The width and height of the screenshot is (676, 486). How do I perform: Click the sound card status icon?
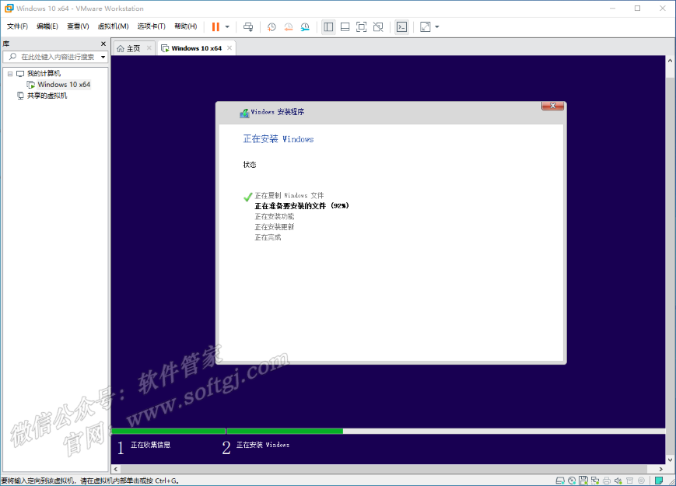pyautogui.click(x=618, y=480)
